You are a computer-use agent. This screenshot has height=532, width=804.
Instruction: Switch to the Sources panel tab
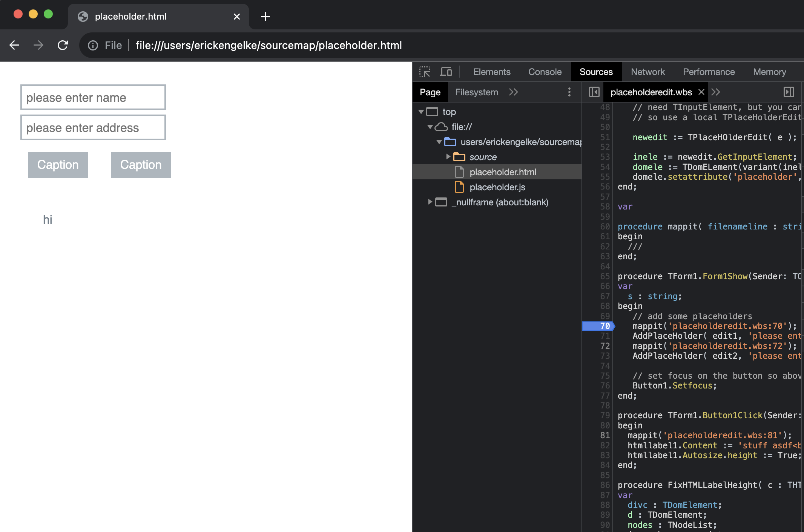click(596, 71)
